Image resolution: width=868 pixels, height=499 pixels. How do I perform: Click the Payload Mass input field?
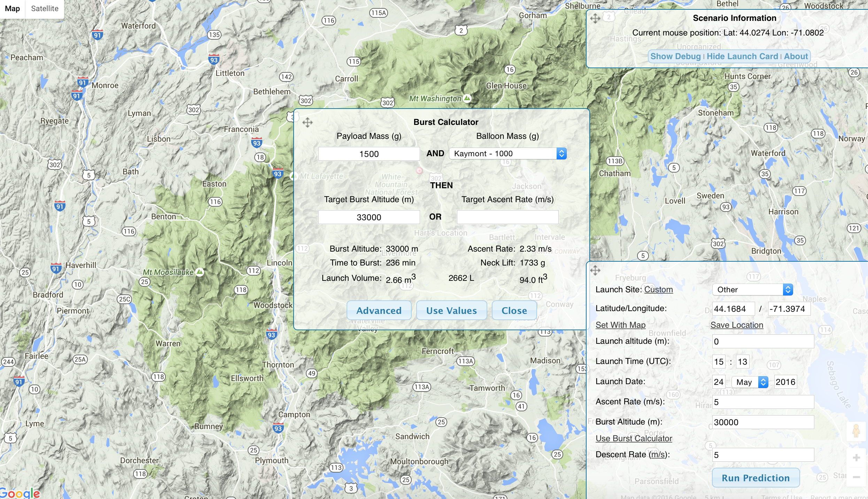pos(369,154)
